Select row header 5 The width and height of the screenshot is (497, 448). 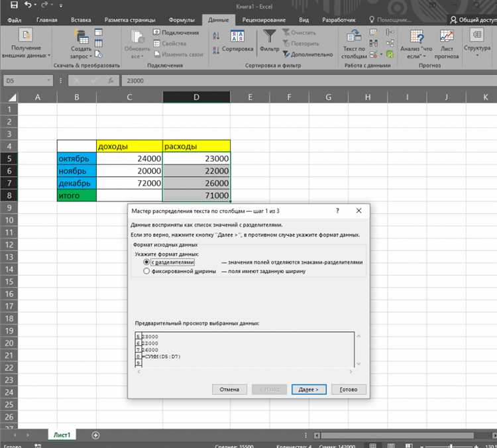tap(9, 158)
